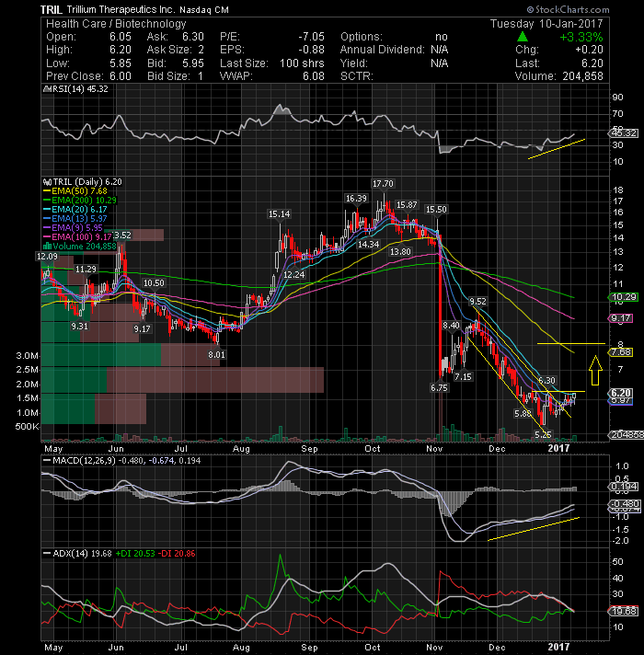
Task: Click the 10.50 price label
Action: 154,282
